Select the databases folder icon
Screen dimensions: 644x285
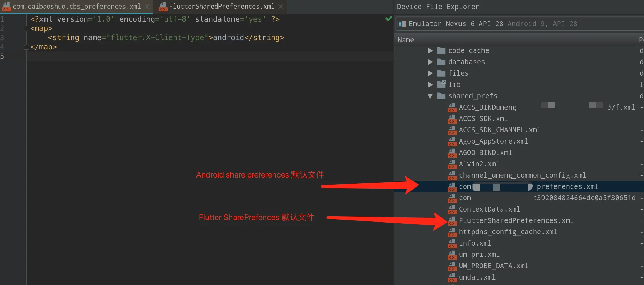[441, 62]
